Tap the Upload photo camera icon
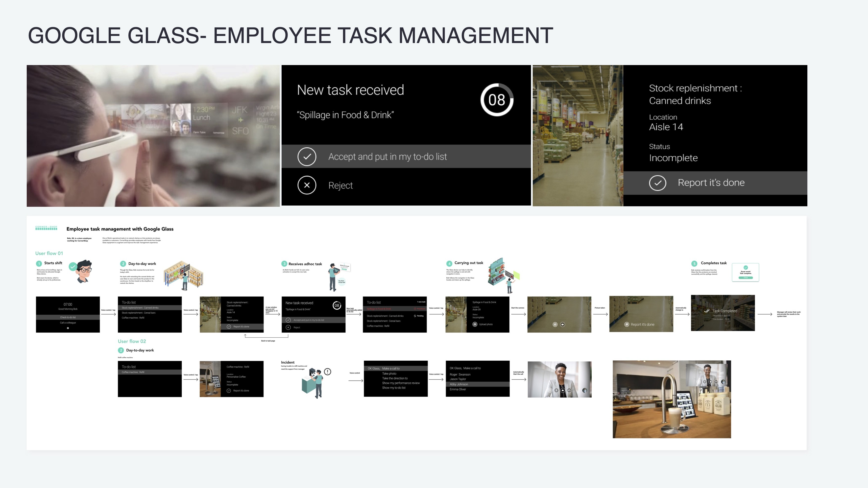 pyautogui.click(x=475, y=324)
